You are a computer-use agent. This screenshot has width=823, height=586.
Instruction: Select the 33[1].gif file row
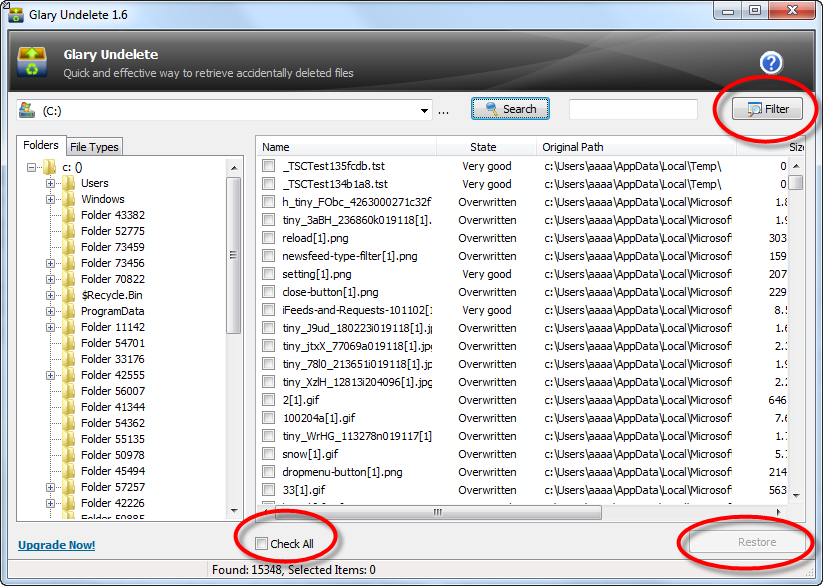coord(523,490)
